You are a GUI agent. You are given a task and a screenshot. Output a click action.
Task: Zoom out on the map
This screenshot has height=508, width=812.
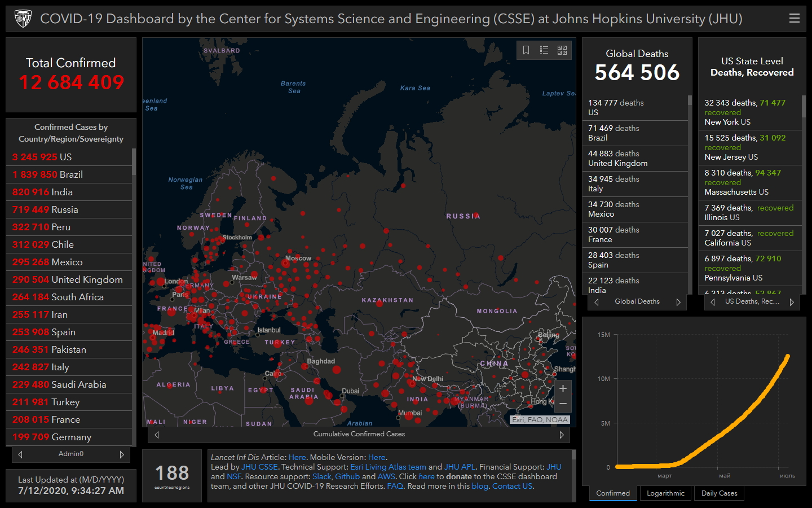[563, 404]
